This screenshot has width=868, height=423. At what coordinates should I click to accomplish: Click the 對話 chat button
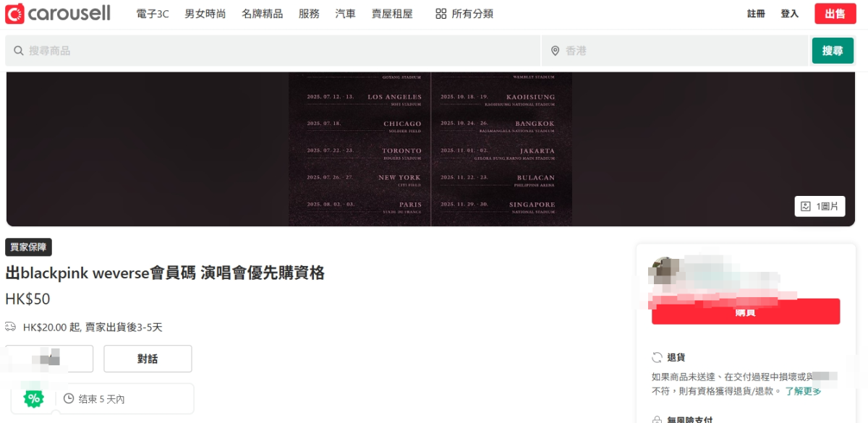point(148,359)
